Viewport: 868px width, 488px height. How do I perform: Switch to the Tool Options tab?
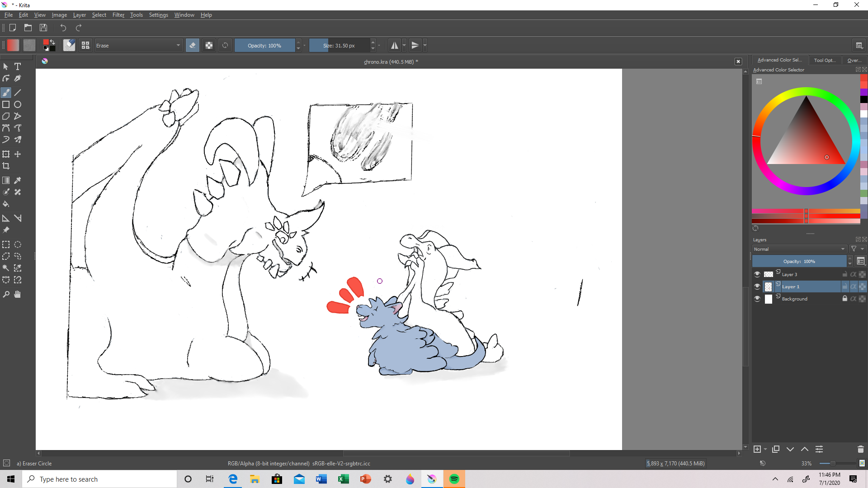[x=824, y=60]
